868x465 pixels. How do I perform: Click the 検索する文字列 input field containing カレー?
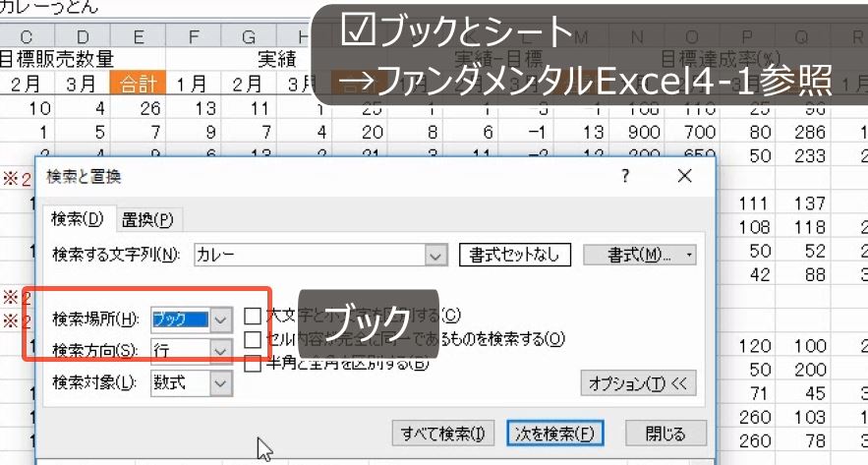(x=310, y=256)
